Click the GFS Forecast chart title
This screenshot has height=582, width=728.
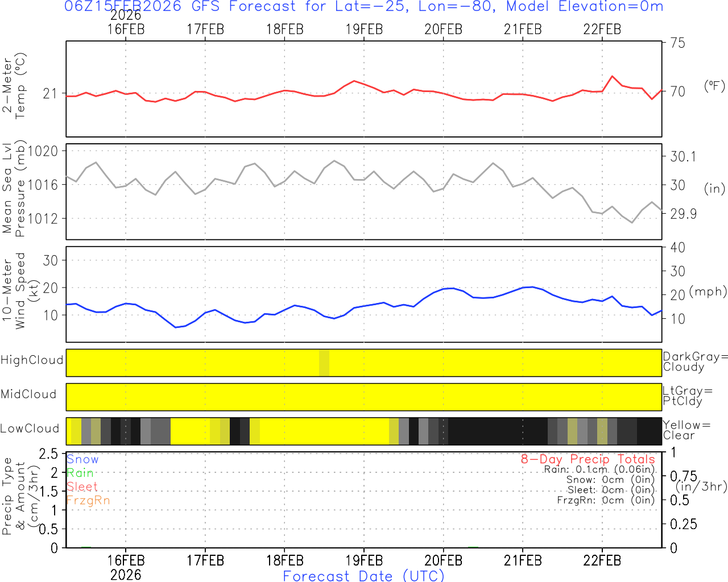pyautogui.click(x=363, y=7)
